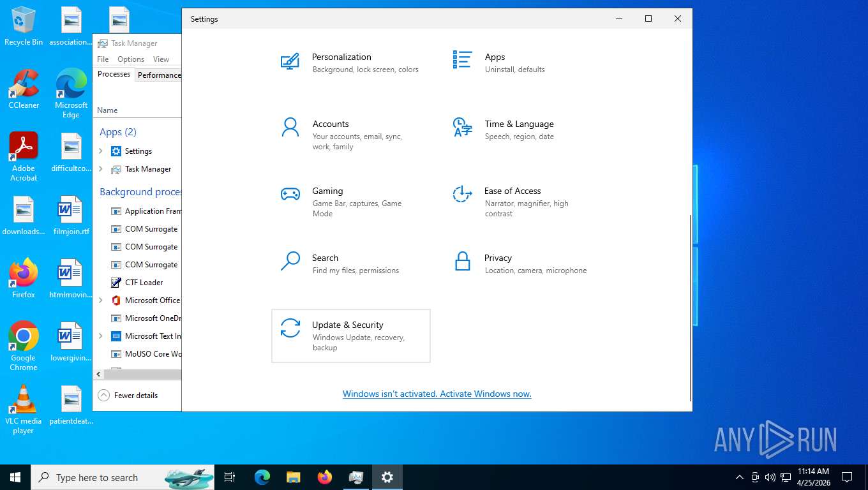Click the Apps (2) group heading
The image size is (868, 490).
[118, 132]
